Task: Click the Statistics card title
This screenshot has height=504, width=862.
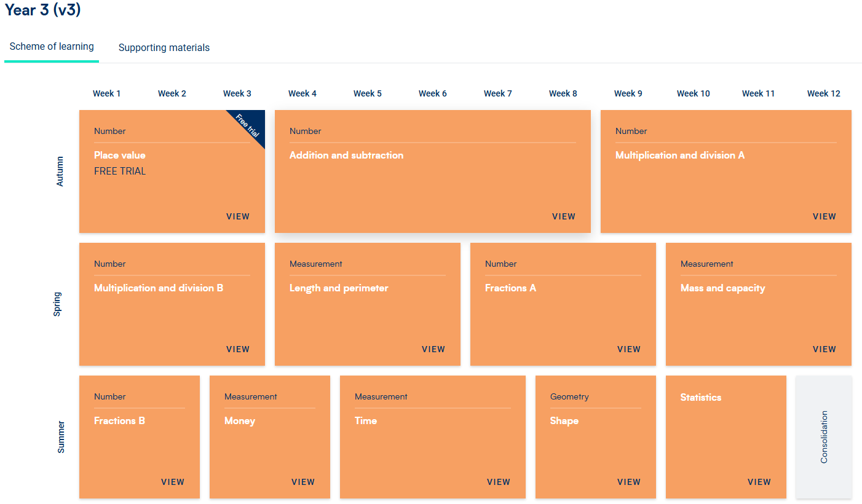Action: pyautogui.click(x=700, y=398)
